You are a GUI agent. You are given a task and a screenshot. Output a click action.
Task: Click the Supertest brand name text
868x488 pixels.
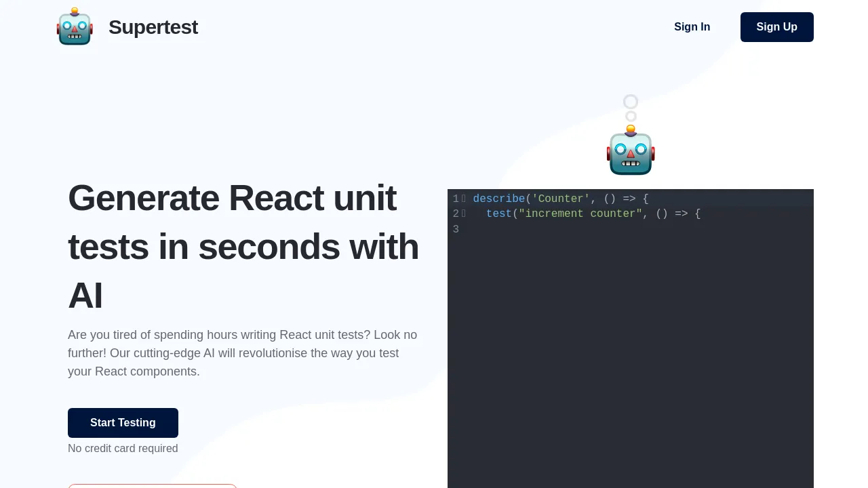153,26
